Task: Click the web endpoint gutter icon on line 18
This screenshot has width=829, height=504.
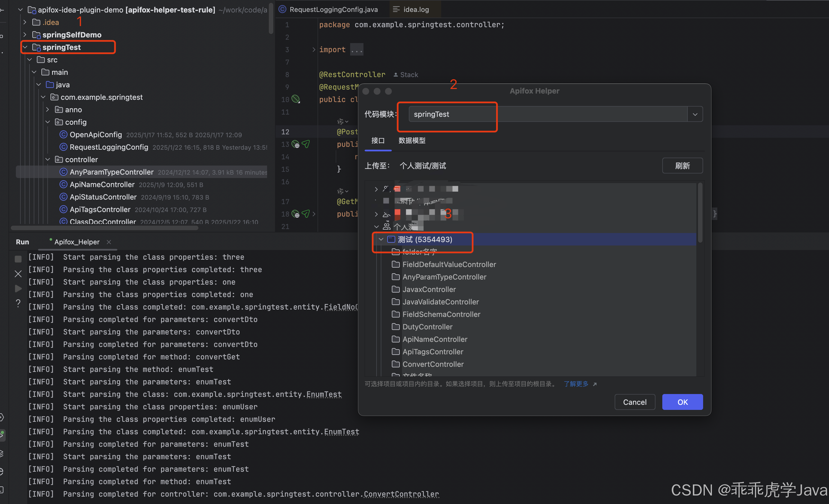Action: [295, 214]
